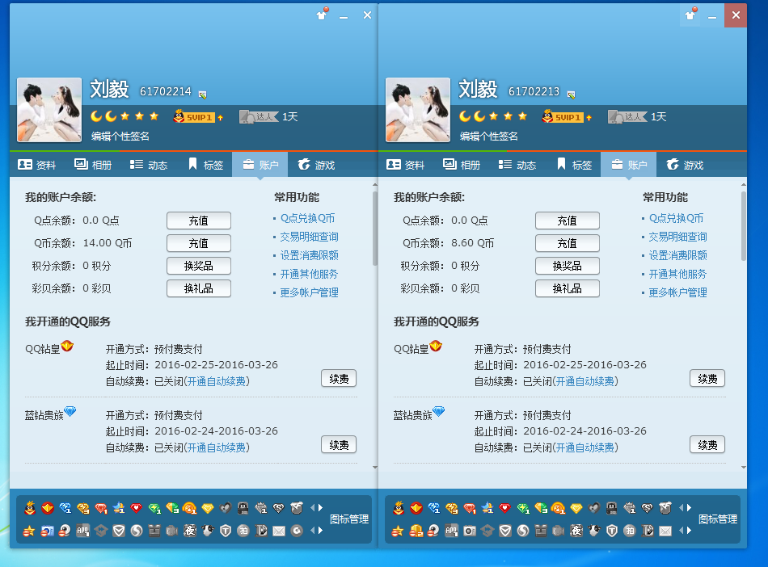Click the cow icon in window 61702214

[x=207, y=531]
